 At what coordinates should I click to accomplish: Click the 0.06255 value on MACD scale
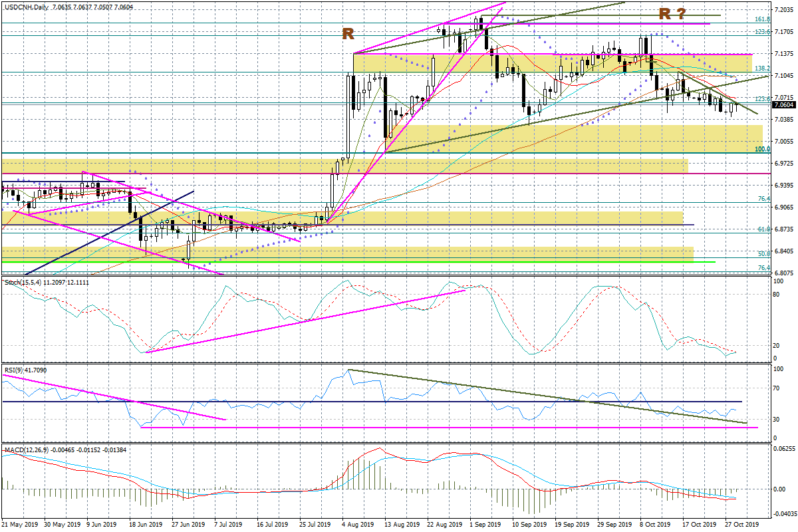pyautogui.click(x=783, y=449)
